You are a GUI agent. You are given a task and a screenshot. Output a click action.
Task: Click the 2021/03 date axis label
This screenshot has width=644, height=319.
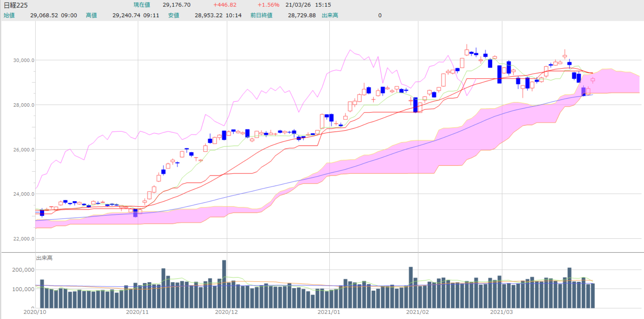point(502,312)
